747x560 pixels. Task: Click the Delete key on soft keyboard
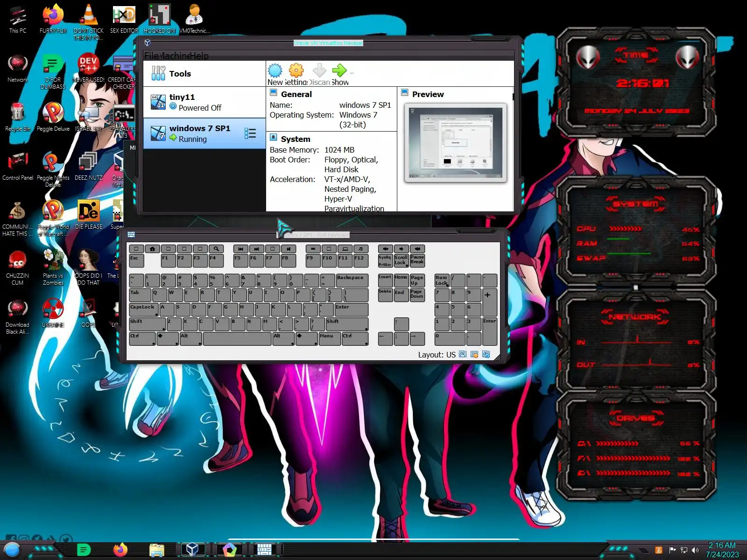[x=385, y=295]
